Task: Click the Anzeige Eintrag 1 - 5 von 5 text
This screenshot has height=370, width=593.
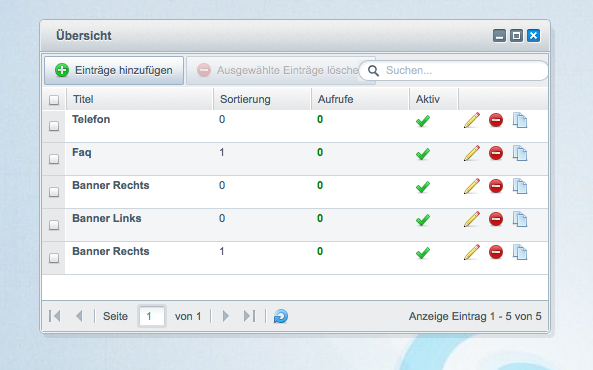Action: point(475,316)
